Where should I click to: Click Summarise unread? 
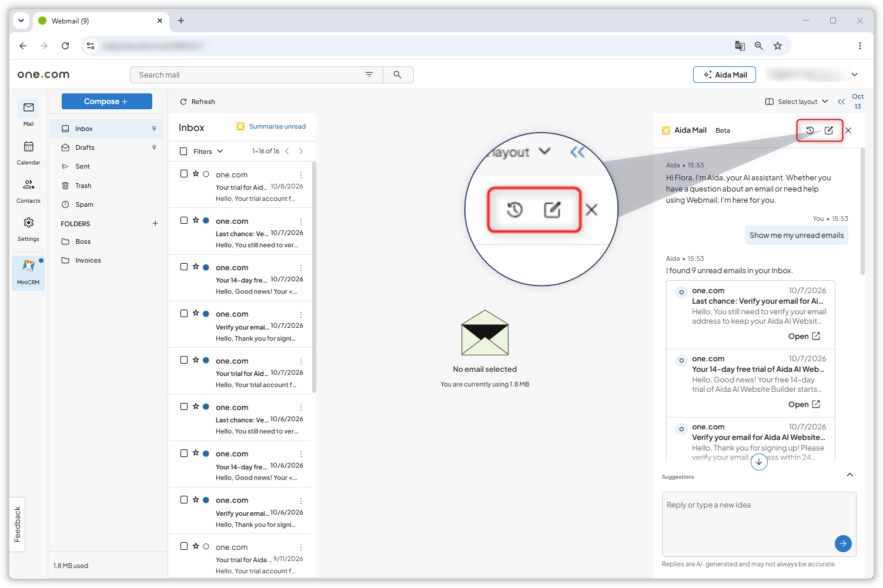click(271, 126)
